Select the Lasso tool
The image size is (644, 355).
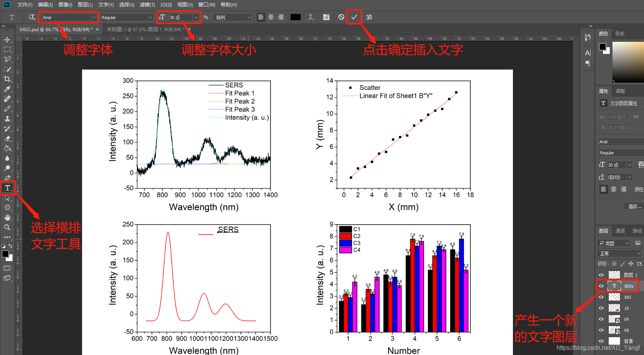pos(7,59)
